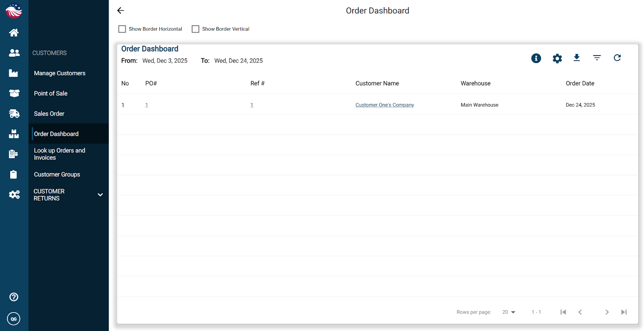The width and height of the screenshot is (644, 331).
Task: Enable Show Border Horizontal checkbox
Action: coord(122,29)
